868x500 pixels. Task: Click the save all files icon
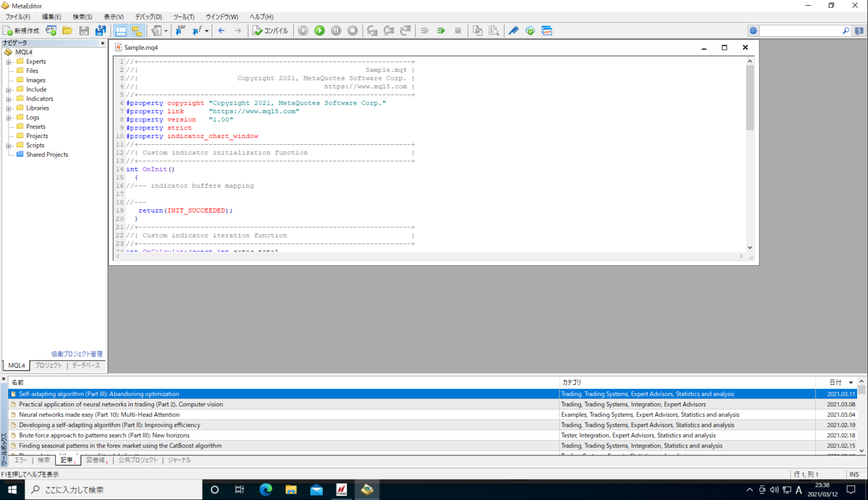(x=101, y=31)
